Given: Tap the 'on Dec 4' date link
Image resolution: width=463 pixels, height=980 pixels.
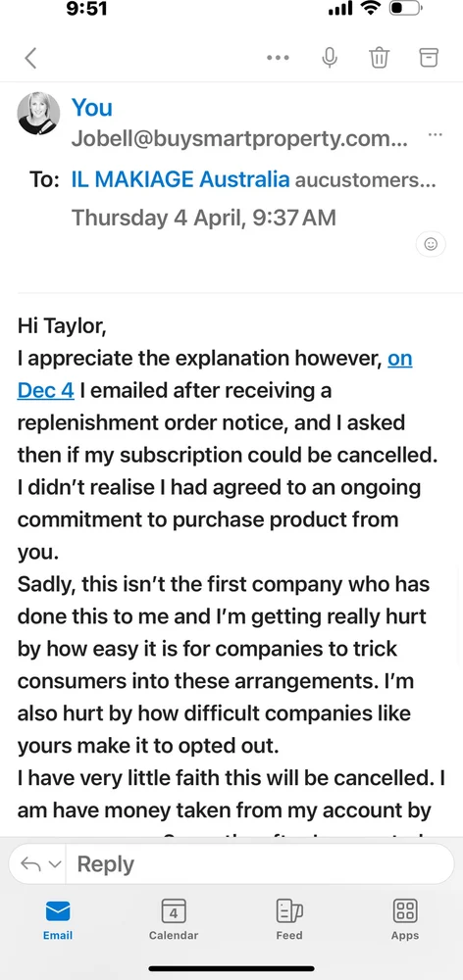Looking at the screenshot, I should pos(215,374).
